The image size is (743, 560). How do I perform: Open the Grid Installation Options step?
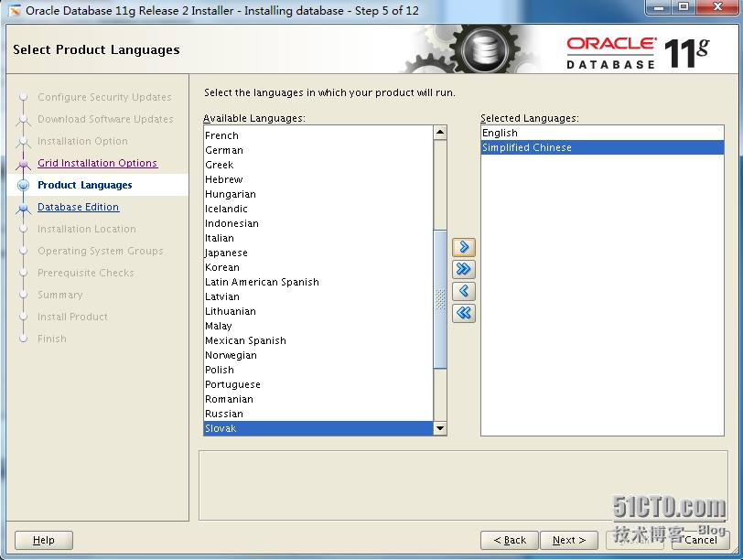(97, 163)
